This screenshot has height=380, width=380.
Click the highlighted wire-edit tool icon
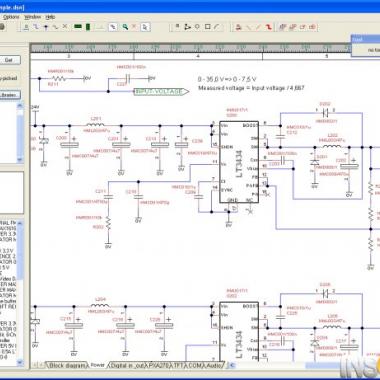pyautogui.click(x=113, y=27)
